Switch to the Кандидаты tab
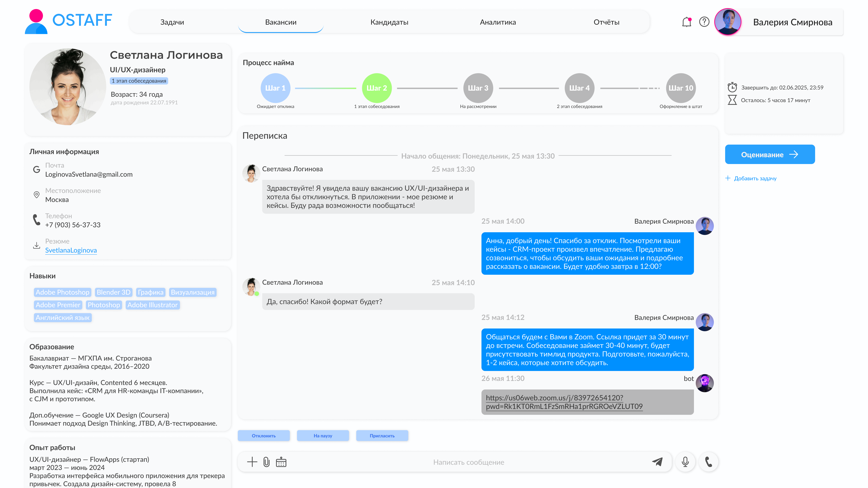 pyautogui.click(x=389, y=22)
